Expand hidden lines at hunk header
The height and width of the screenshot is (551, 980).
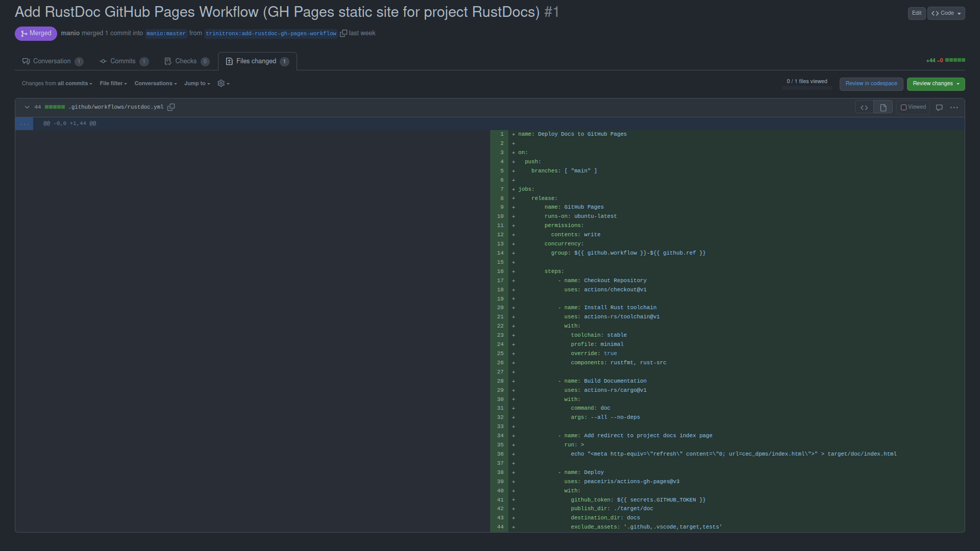[x=24, y=123]
